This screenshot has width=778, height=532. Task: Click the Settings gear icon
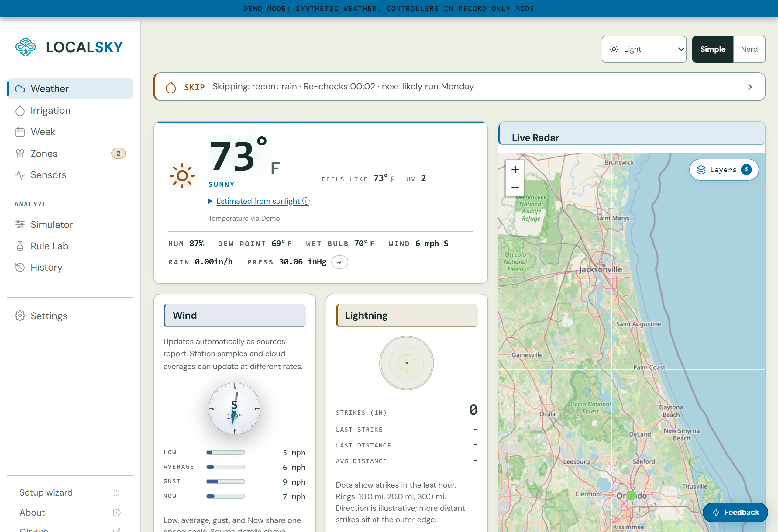point(20,316)
